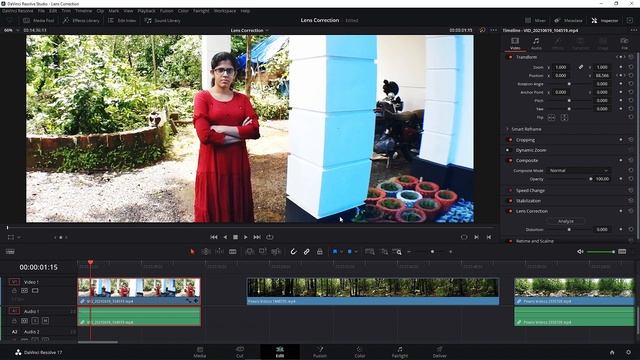
Task: Open the Sound Library panel
Action: pos(162,20)
